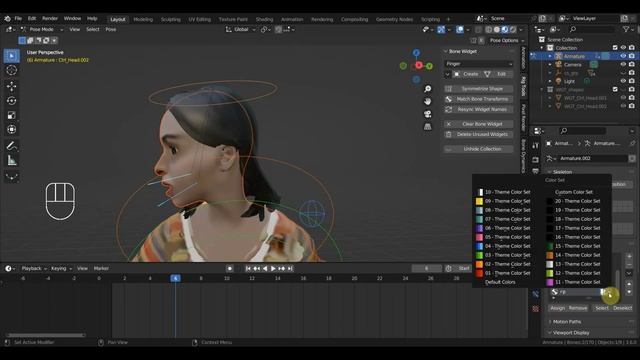
Task: Open the File menu
Action: pyautogui.click(x=18, y=18)
